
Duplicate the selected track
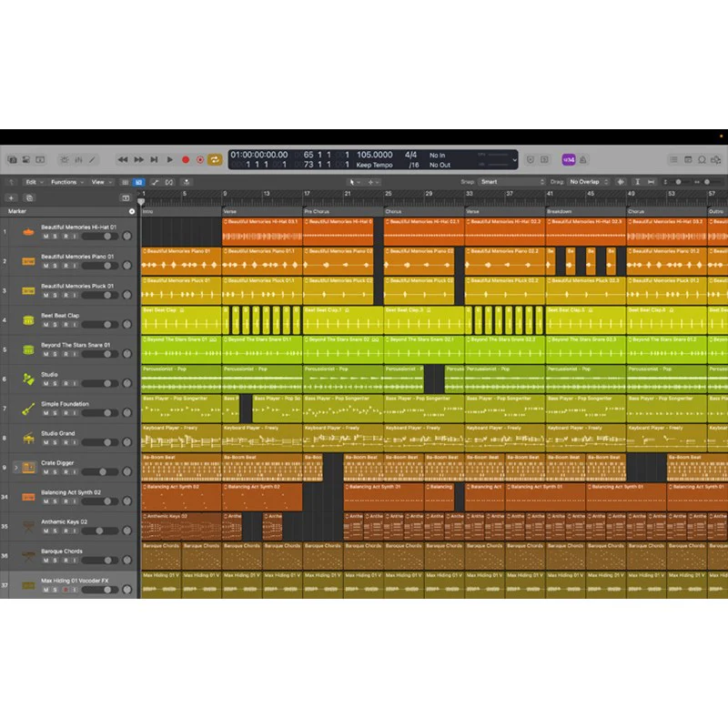pos(29,197)
